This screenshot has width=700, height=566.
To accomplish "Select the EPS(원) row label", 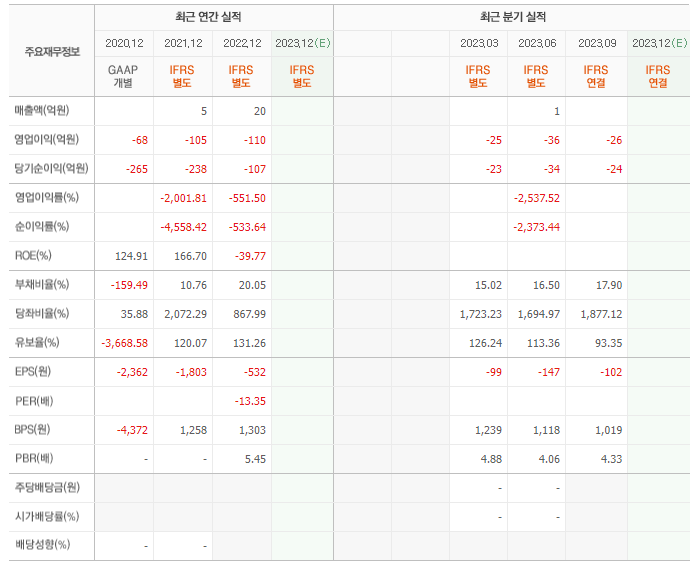I will click(33, 371).
